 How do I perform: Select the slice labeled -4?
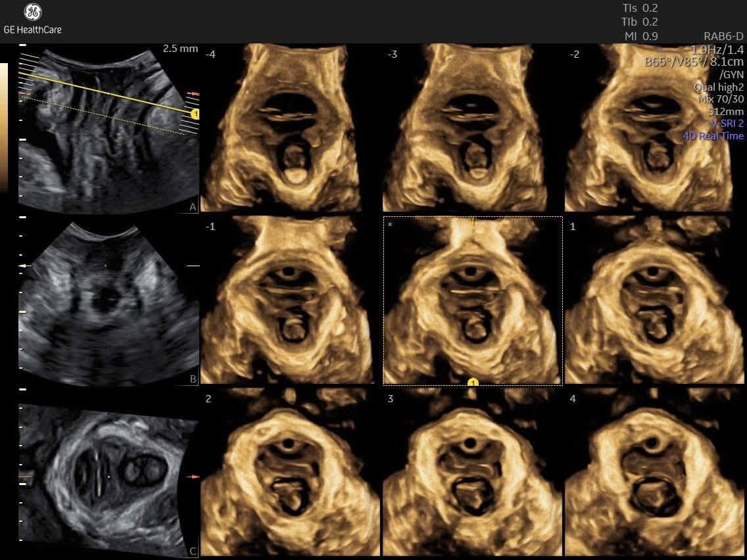[x=280, y=128]
